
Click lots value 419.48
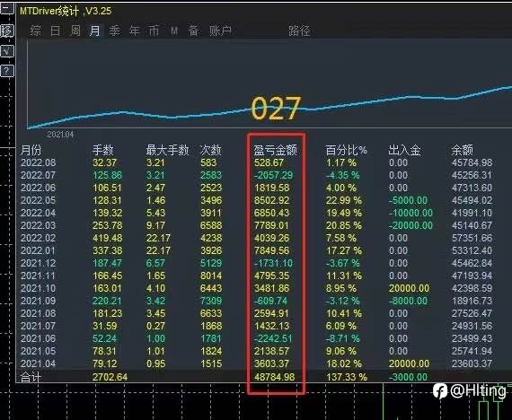point(108,238)
